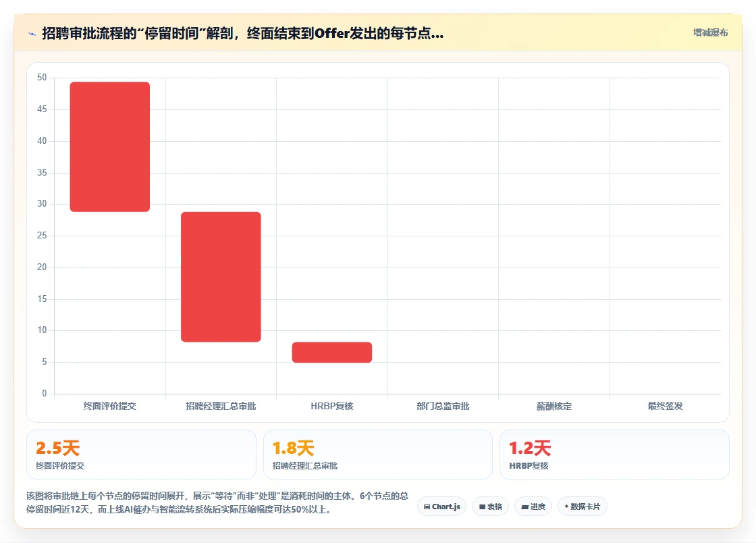
Task: Open the 1.2天 HRBP复核 card
Action: pos(615,455)
